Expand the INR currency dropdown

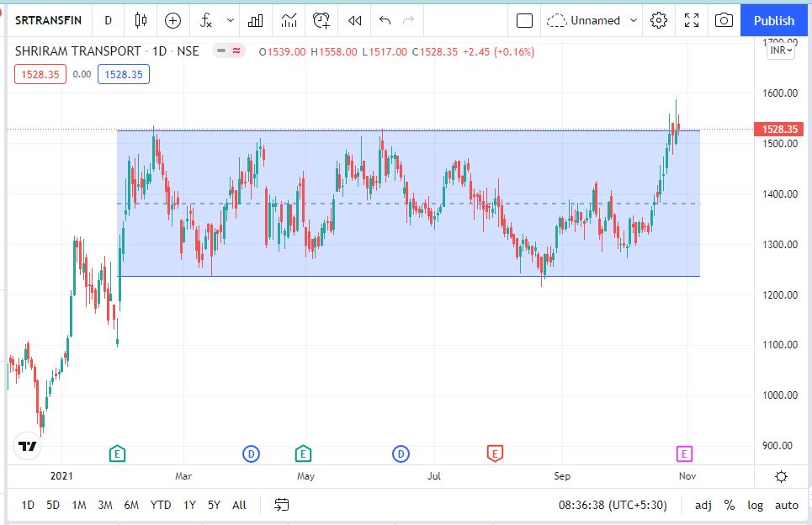781,50
